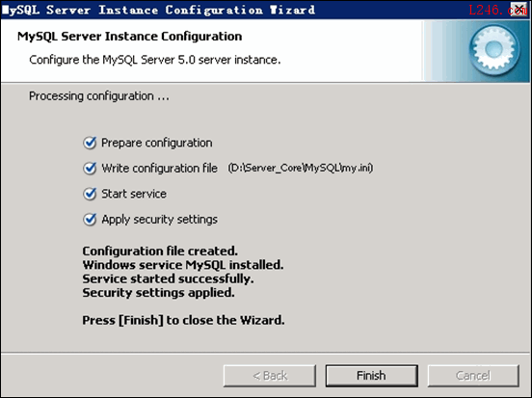
Task: Click the my.ini configuration file path text
Action: click(301, 168)
